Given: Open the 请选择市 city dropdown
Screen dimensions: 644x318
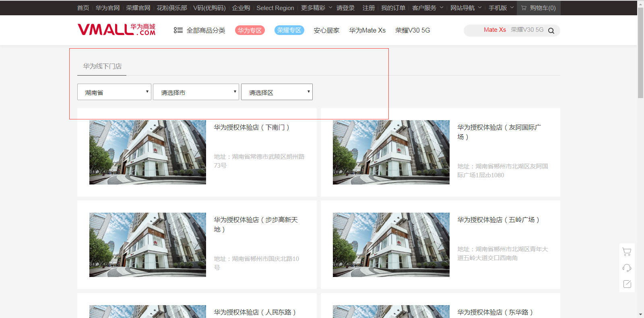Looking at the screenshot, I should tap(196, 92).
